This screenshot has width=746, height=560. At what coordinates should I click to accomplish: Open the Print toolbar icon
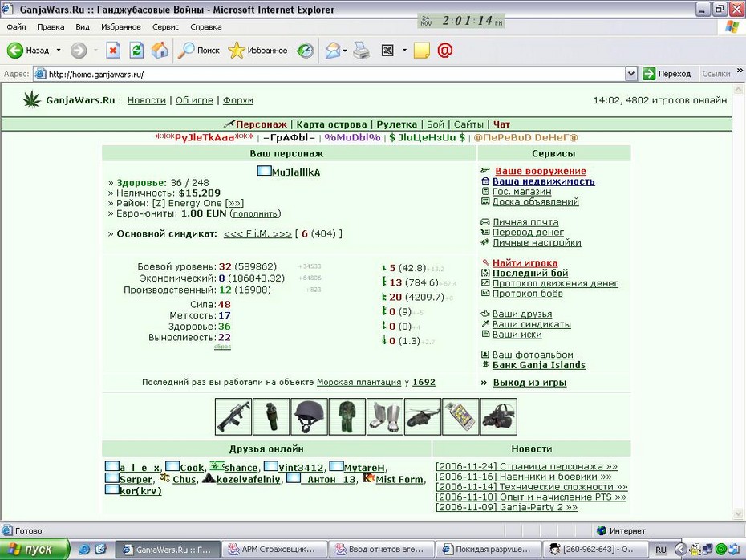point(362,50)
